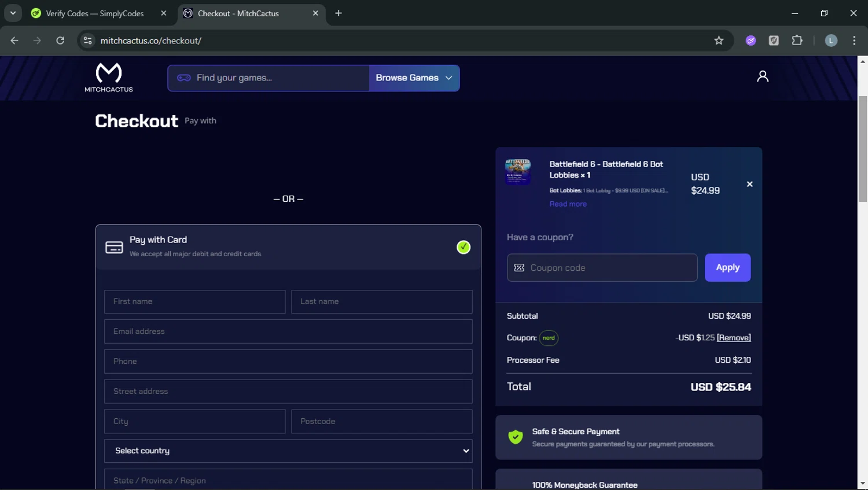Open the purple SimplyCodes extension icon

click(751, 40)
